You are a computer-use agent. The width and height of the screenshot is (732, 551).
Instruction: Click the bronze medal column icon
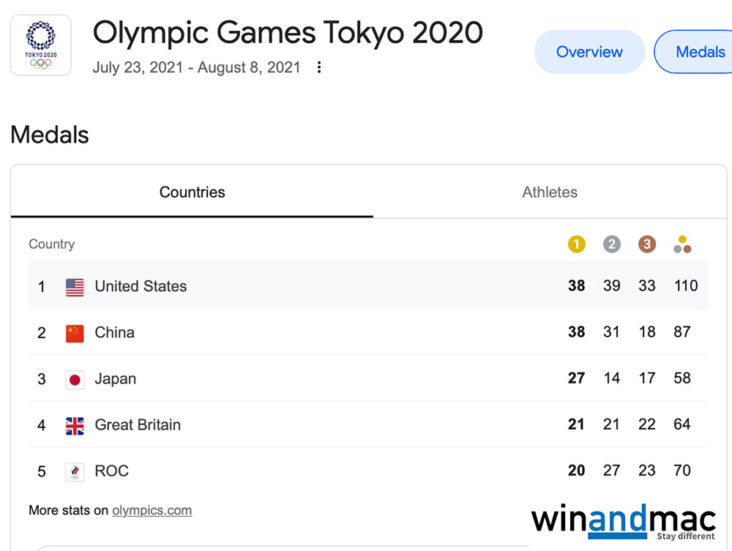(x=647, y=244)
